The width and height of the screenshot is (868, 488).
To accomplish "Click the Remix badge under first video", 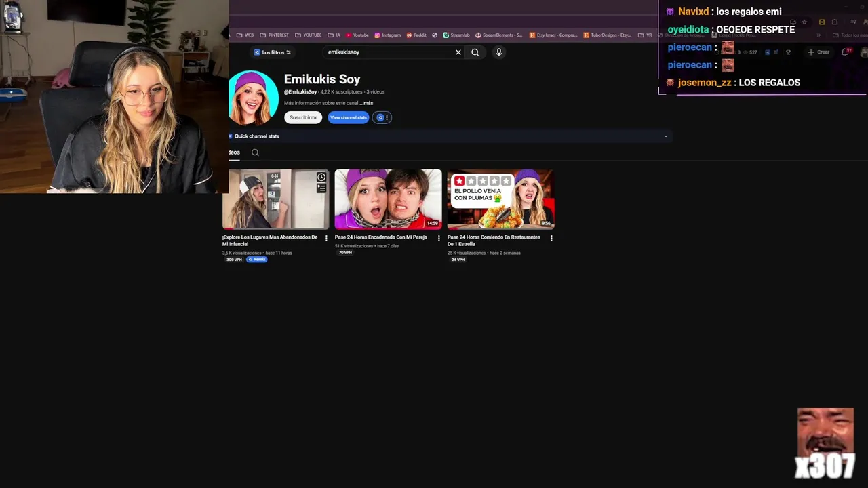I will [257, 260].
